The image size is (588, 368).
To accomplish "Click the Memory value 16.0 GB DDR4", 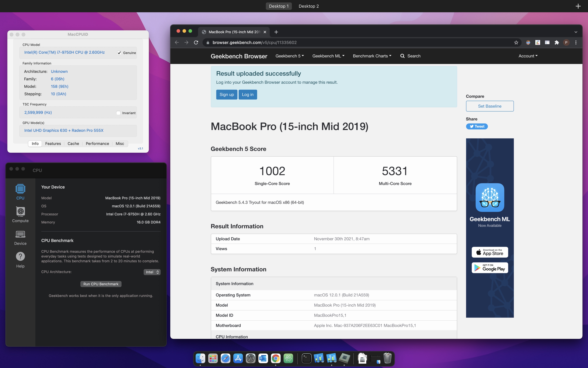I will click(x=149, y=222).
